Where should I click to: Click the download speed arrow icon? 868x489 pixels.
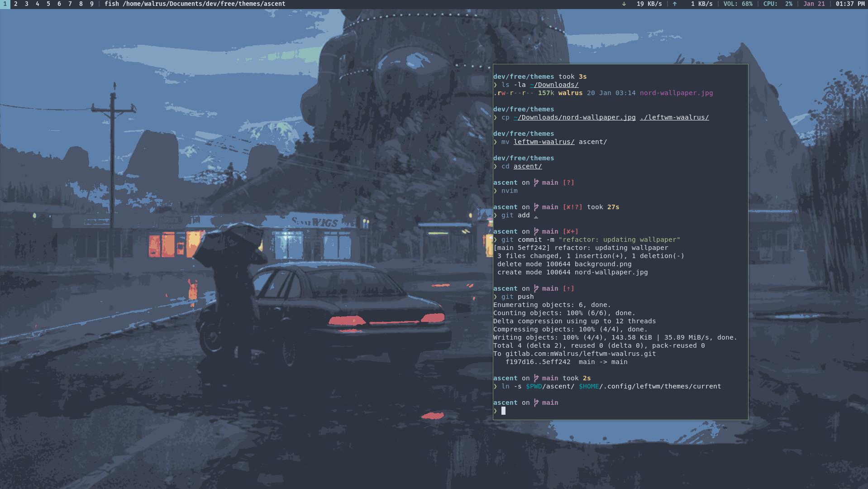click(x=624, y=4)
